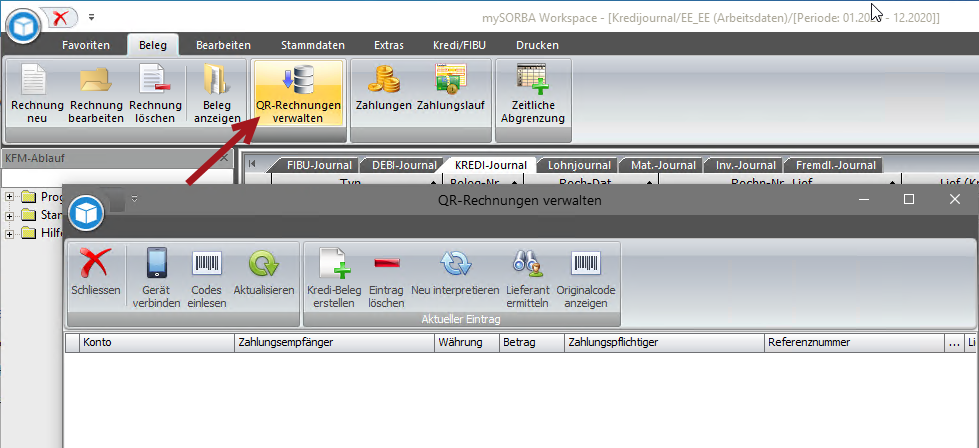Image resolution: width=979 pixels, height=448 pixels.
Task: Click the Hilf folder in KFM-Ablauf tree
Action: click(x=41, y=234)
